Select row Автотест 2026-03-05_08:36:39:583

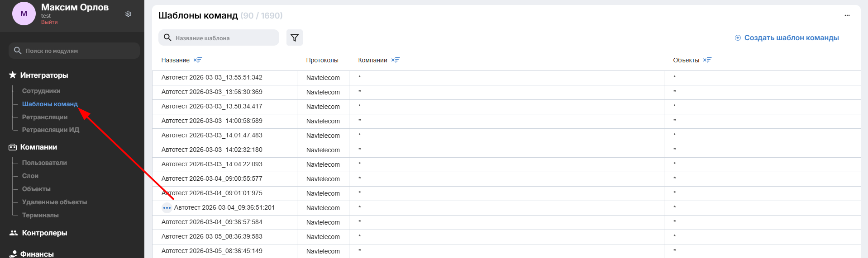tap(506, 237)
